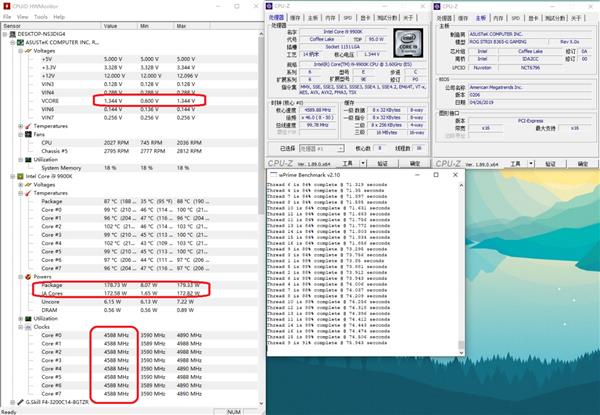600x415 pixels.
Task: Click the CPU-Z mainboard window title icon
Action: 437,6
